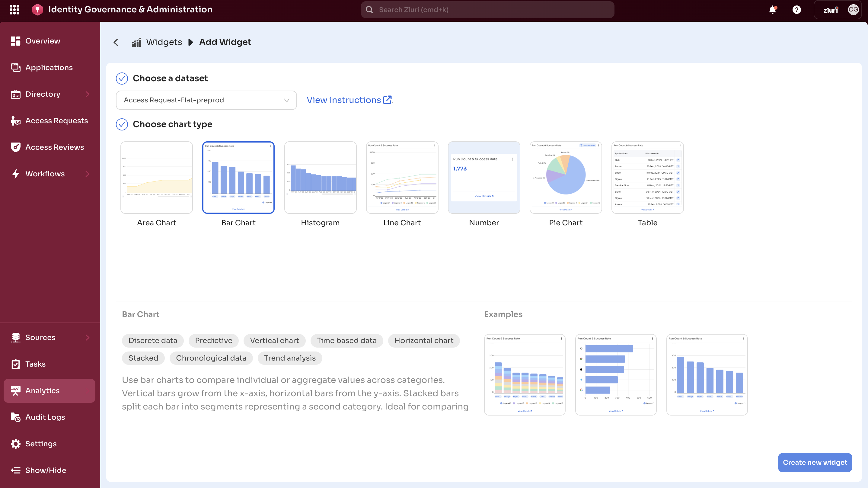Viewport: 868px width, 488px height.
Task: Open the notifications bell
Action: click(x=772, y=9)
